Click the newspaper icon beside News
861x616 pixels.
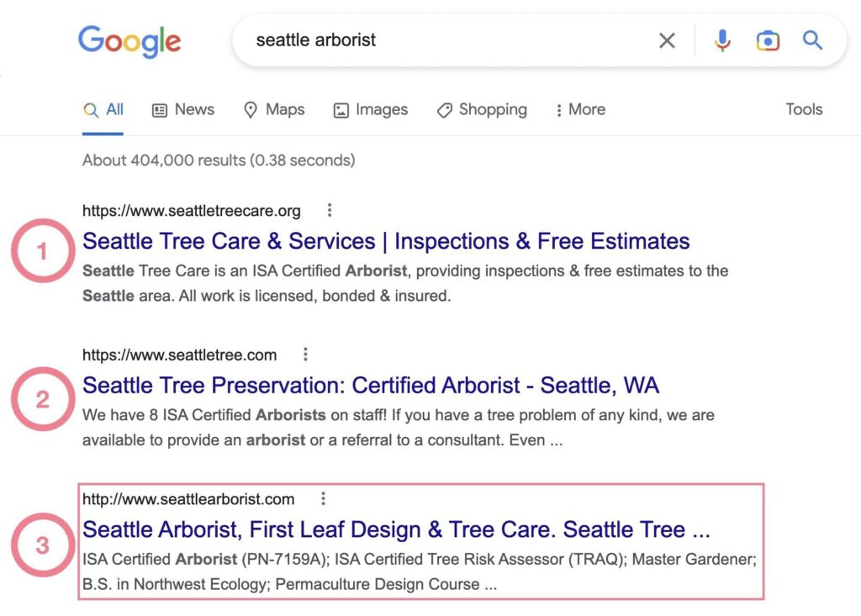[160, 109]
